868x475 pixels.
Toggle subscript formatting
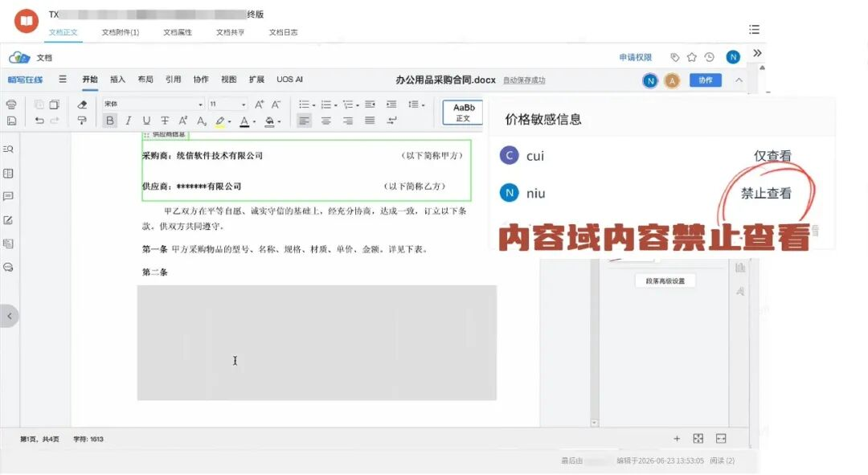(x=202, y=121)
